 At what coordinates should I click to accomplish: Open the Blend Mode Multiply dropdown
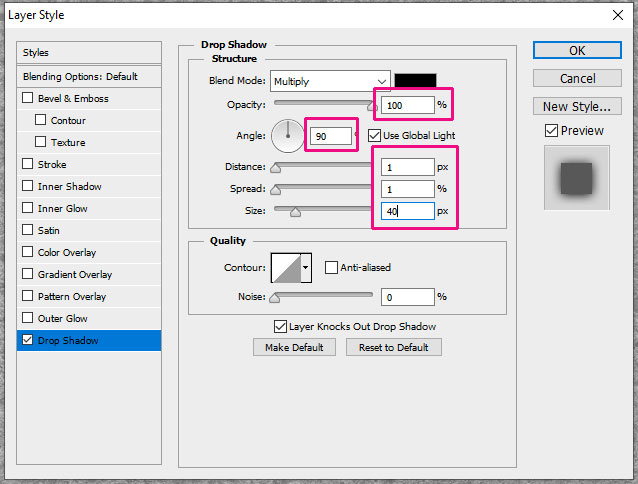pyautogui.click(x=329, y=81)
